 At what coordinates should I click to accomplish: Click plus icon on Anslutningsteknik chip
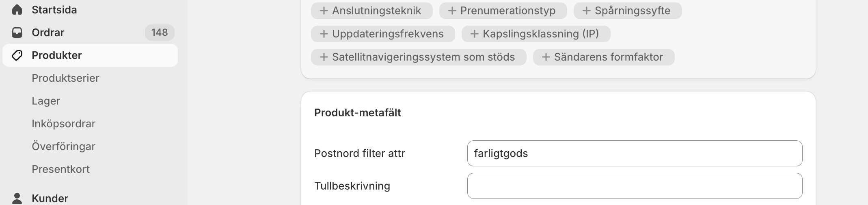tap(324, 11)
